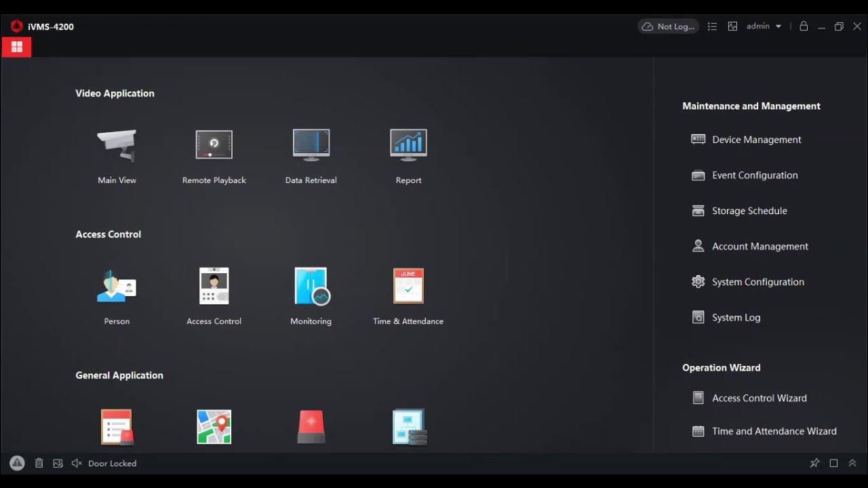Open the topology/server icon under General Application

[409, 427]
